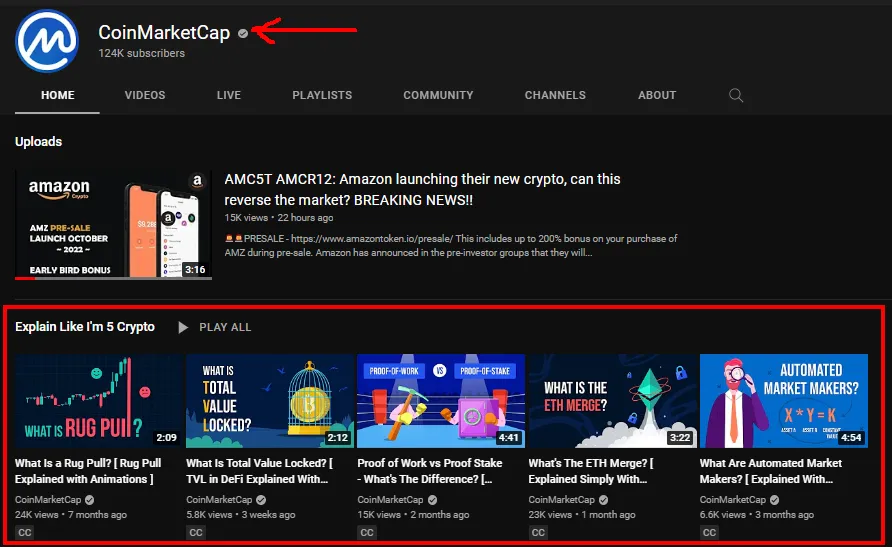Viewport: 892px width, 547px height.
Task: Click the 4:54 duration badge
Action: tap(851, 438)
